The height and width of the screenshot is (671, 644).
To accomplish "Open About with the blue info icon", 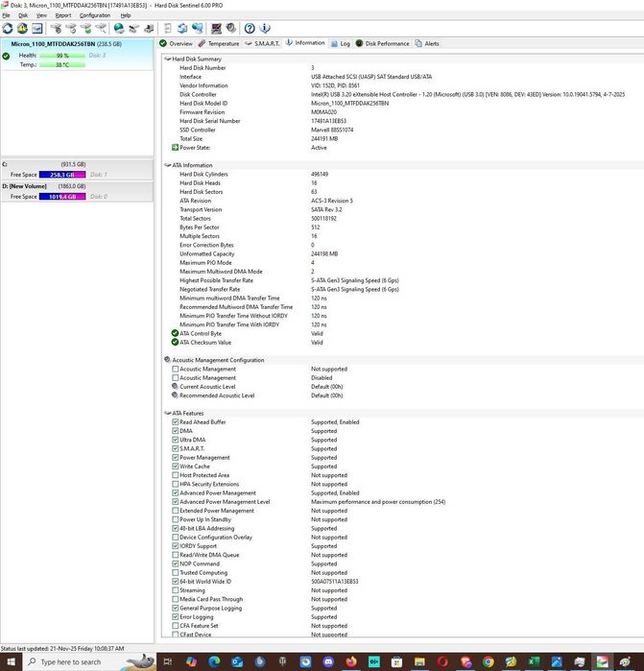I will pyautogui.click(x=265, y=29).
